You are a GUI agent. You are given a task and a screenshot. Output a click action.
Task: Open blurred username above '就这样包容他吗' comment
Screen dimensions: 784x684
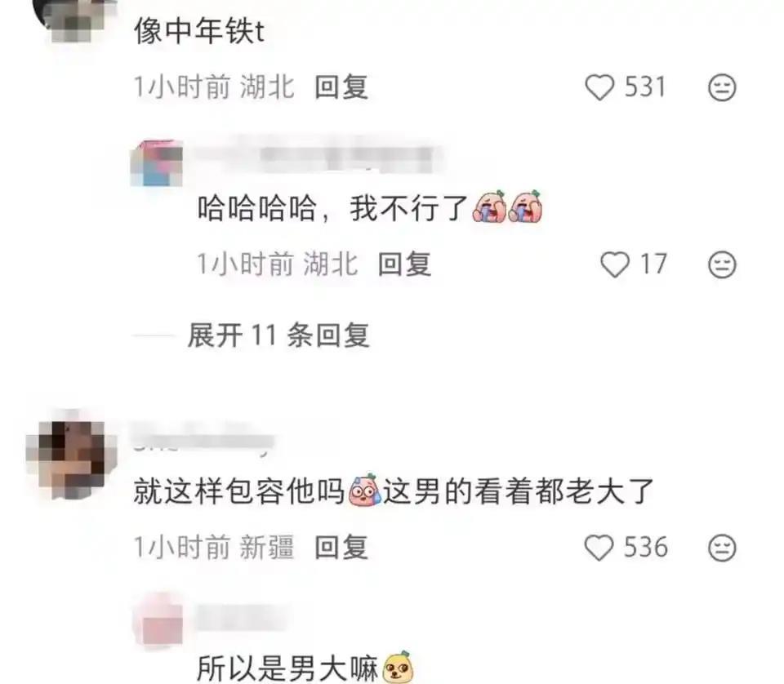(x=204, y=438)
